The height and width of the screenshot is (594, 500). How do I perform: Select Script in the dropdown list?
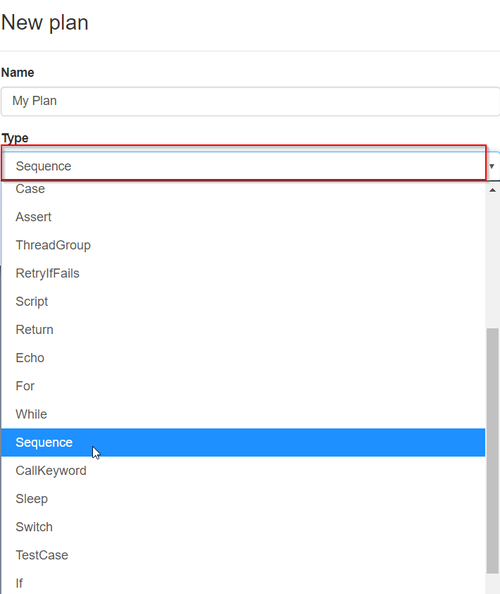point(243,302)
